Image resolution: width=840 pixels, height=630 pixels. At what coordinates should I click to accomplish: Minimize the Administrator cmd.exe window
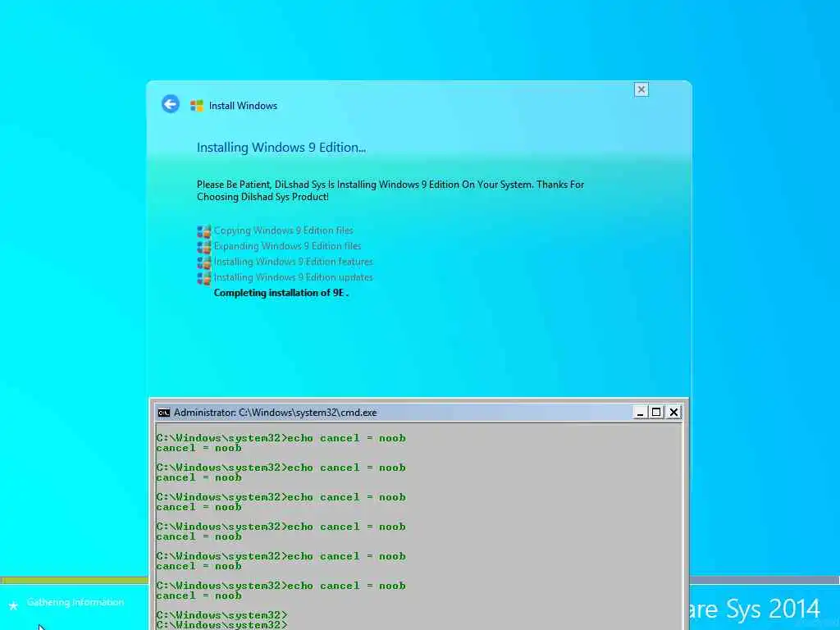tap(640, 412)
